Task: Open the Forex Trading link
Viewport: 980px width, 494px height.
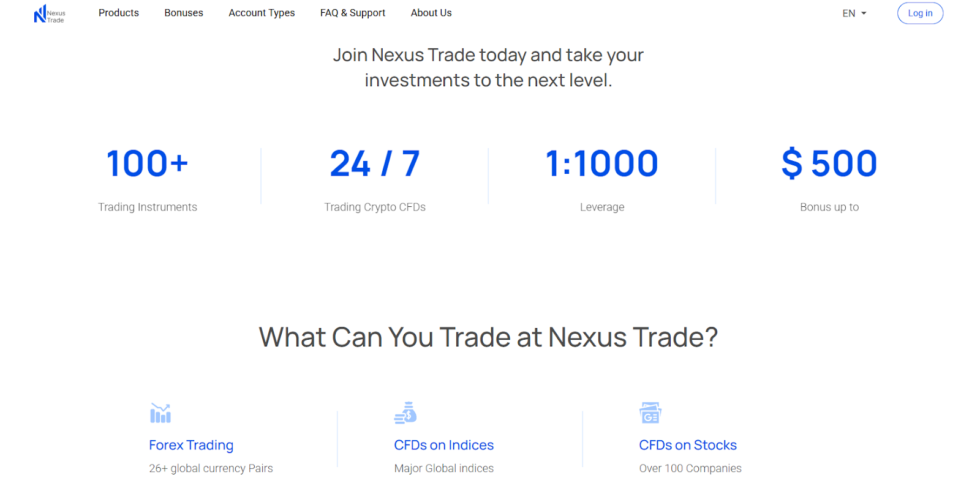Action: coord(191,445)
